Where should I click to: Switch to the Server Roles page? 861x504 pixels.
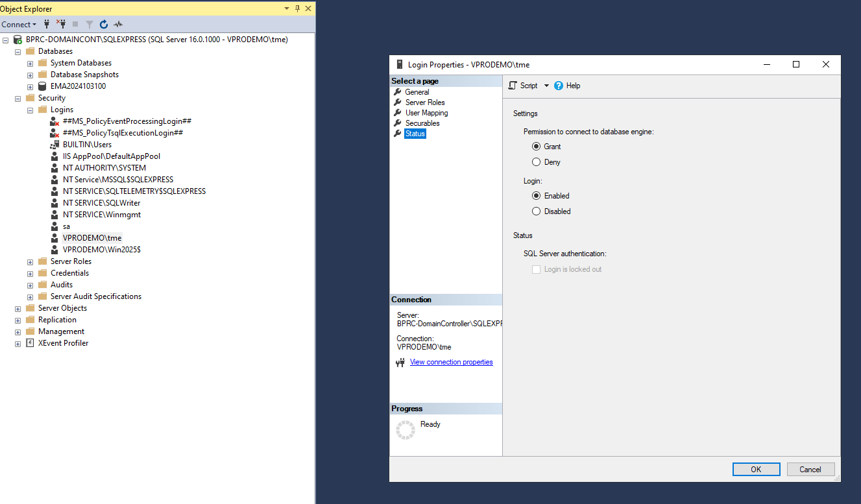click(425, 102)
